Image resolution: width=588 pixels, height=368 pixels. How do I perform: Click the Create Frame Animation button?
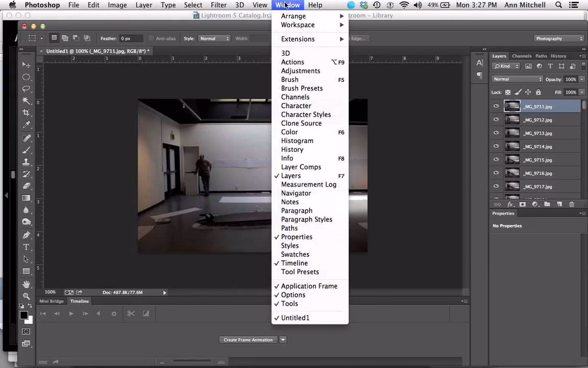pyautogui.click(x=248, y=339)
